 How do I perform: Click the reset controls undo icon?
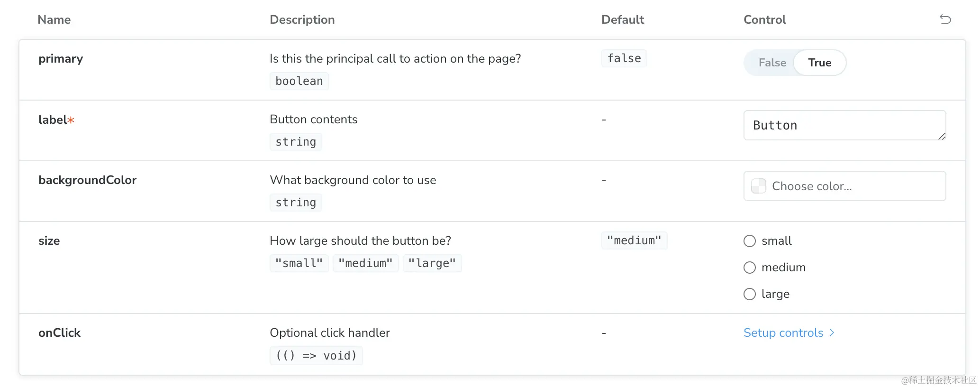tap(945, 19)
